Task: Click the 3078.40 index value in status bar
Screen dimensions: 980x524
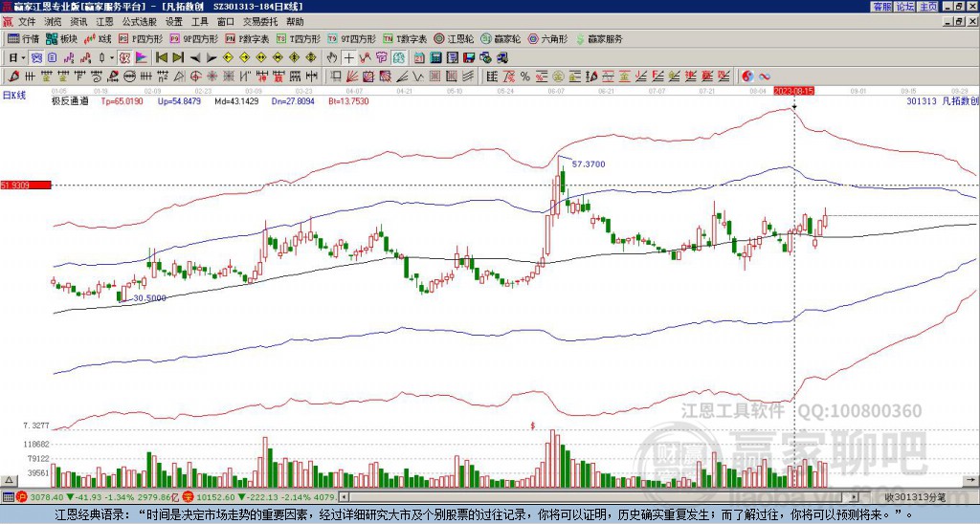Action: (x=47, y=497)
